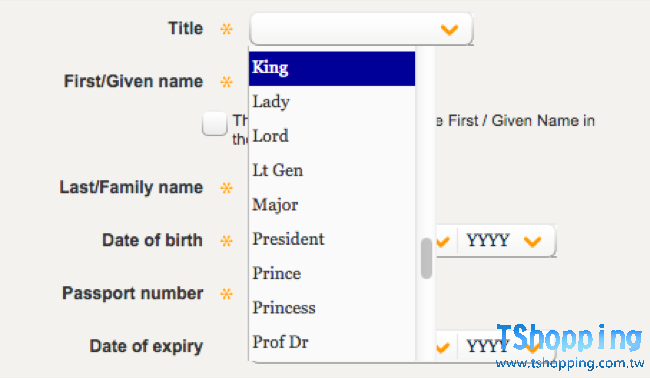Select Lt Gen title option
Viewport: 650px width, 378px height.
coord(332,171)
